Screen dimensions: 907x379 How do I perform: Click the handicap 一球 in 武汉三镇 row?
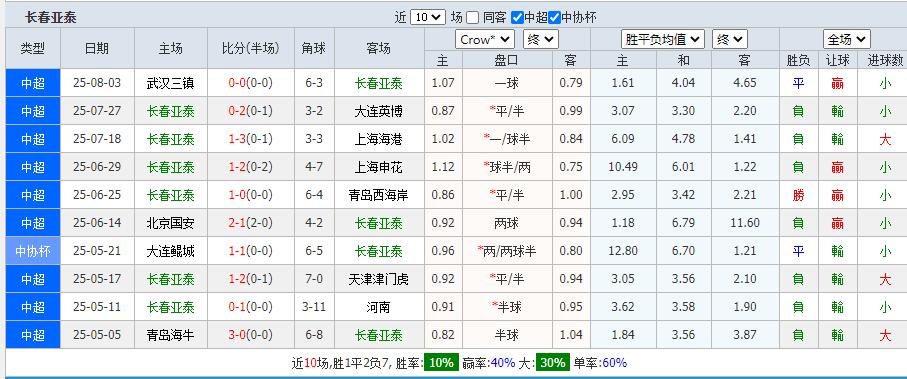pos(507,83)
